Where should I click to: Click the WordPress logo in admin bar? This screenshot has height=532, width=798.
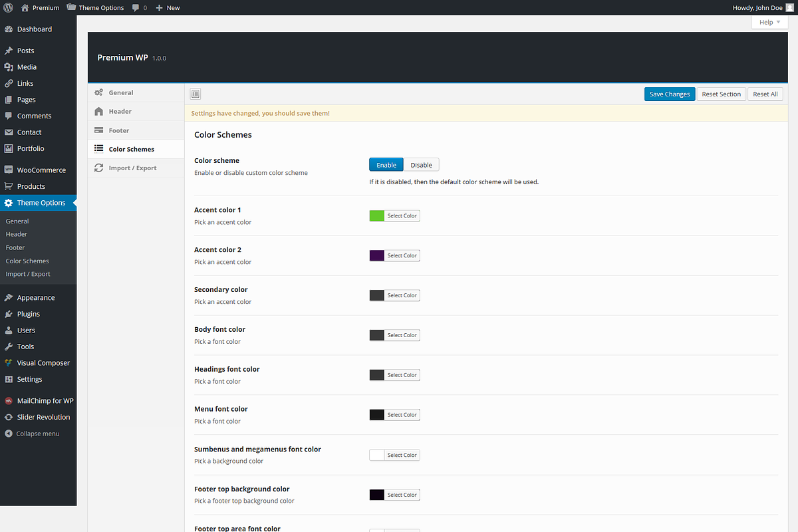tap(9, 7)
